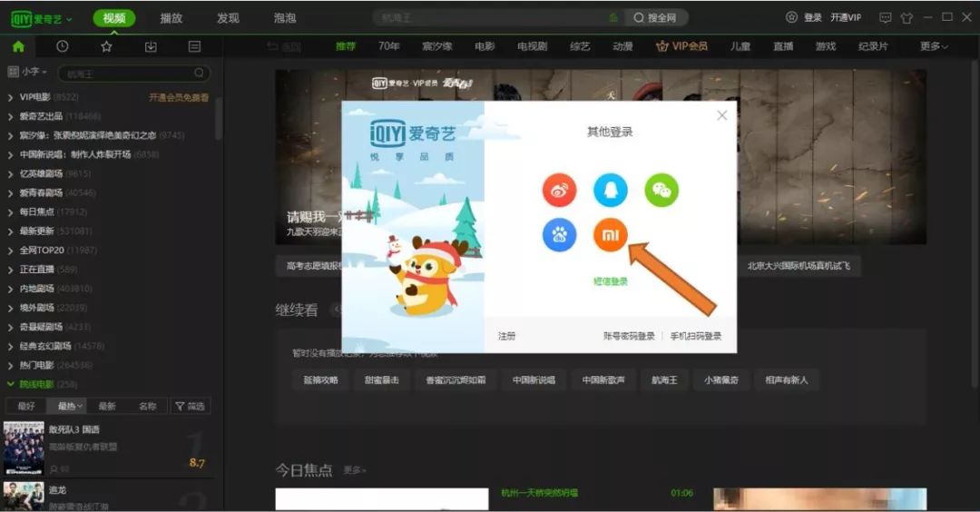Open favorites star icon
This screenshot has width=980, height=512.
click(x=106, y=46)
